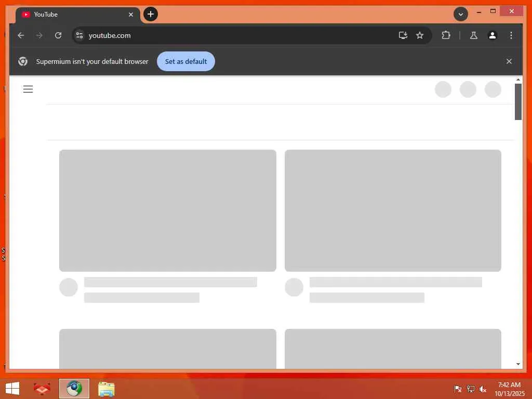
Task: Install the YouTube app from address bar icon
Action: tap(403, 35)
